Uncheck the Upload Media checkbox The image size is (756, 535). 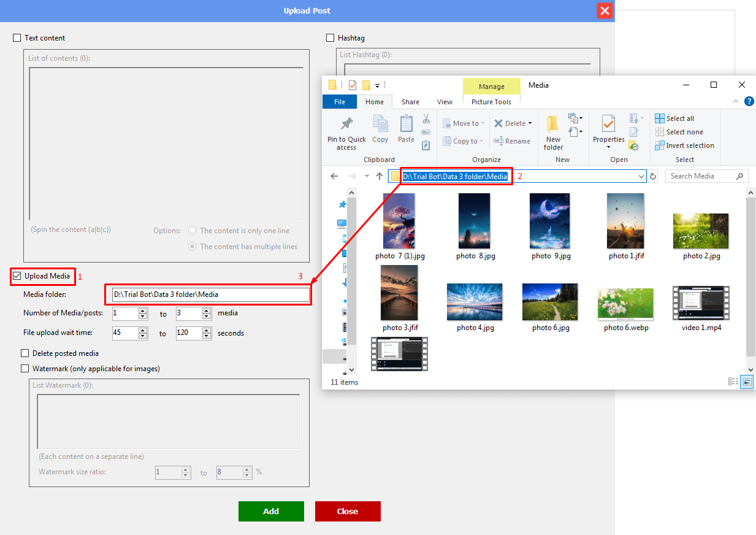[x=17, y=276]
